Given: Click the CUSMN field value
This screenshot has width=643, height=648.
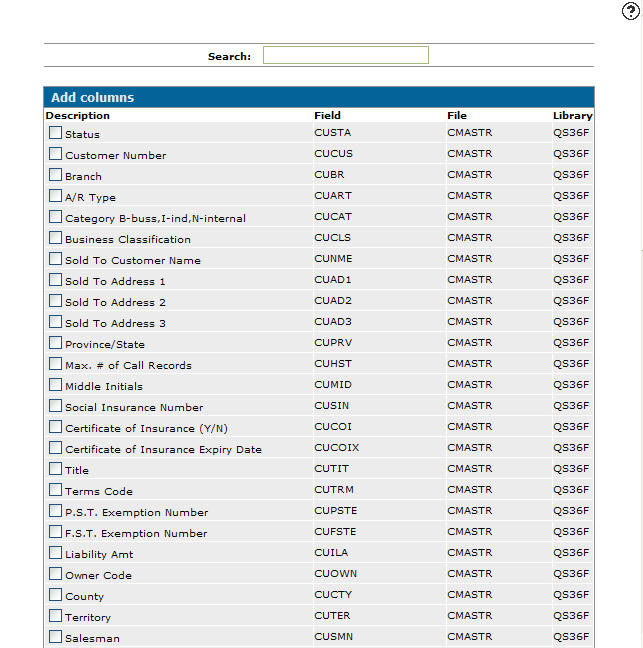Looking at the screenshot, I should 333,636.
